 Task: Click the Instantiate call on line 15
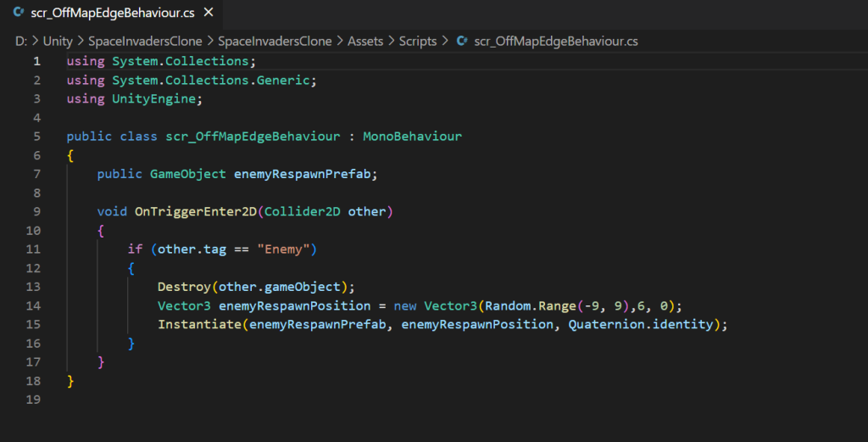[199, 324]
